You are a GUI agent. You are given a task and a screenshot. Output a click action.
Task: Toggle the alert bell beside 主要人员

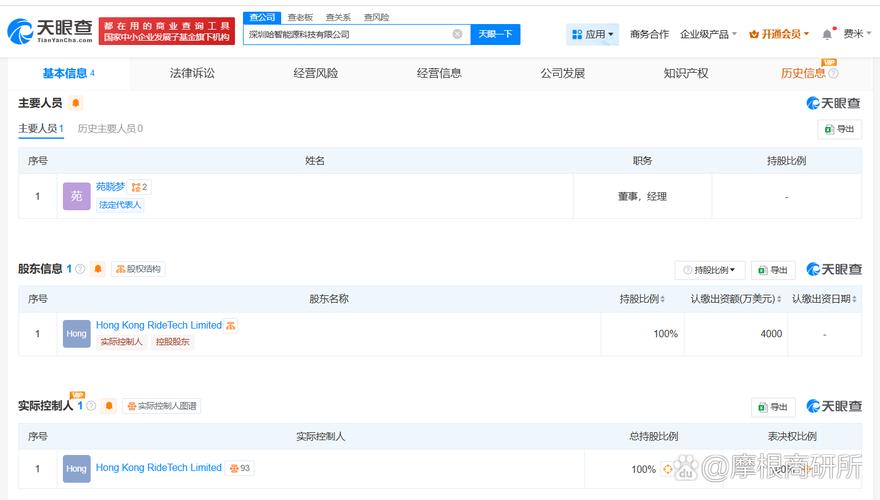pyautogui.click(x=76, y=103)
